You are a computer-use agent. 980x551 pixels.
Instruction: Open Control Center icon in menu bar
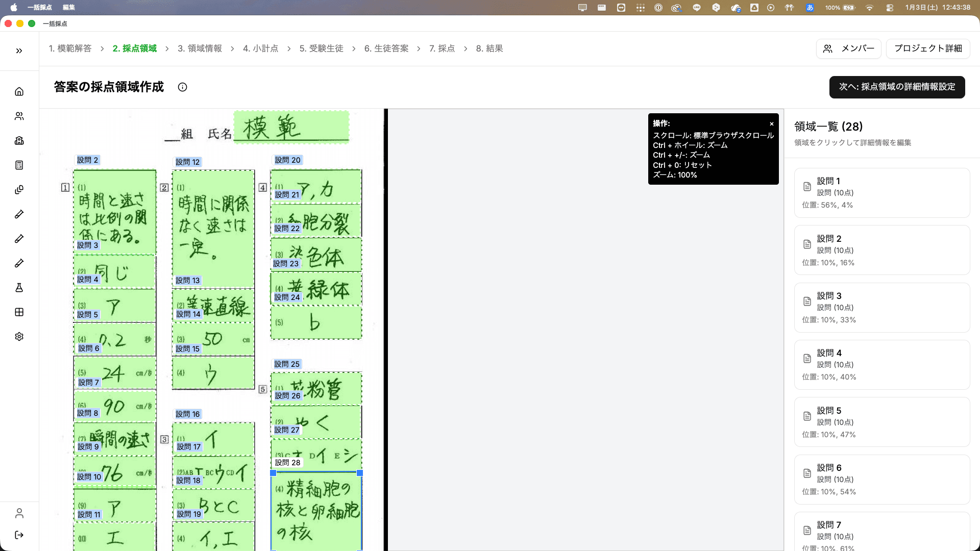[x=890, y=8]
